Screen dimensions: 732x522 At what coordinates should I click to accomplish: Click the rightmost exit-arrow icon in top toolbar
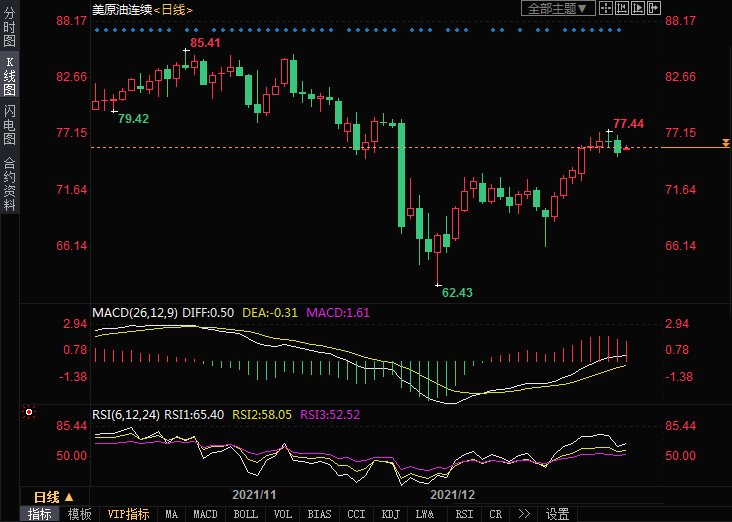[x=654, y=8]
